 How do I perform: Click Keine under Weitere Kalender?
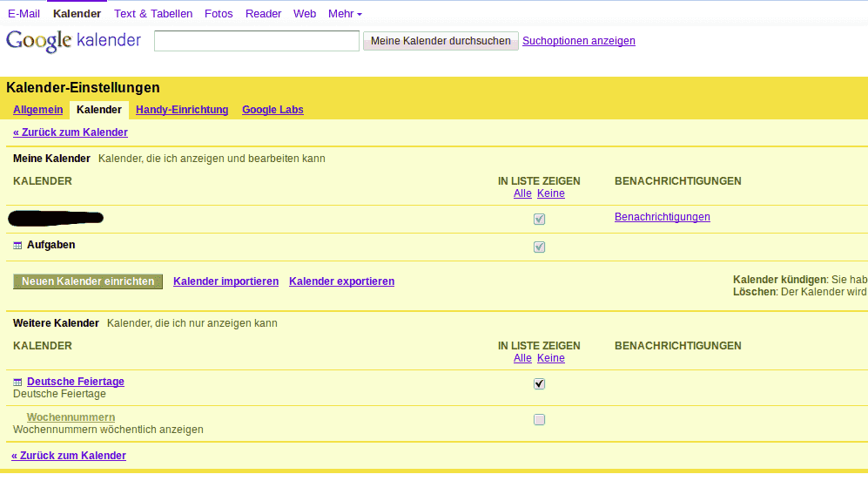(x=551, y=358)
